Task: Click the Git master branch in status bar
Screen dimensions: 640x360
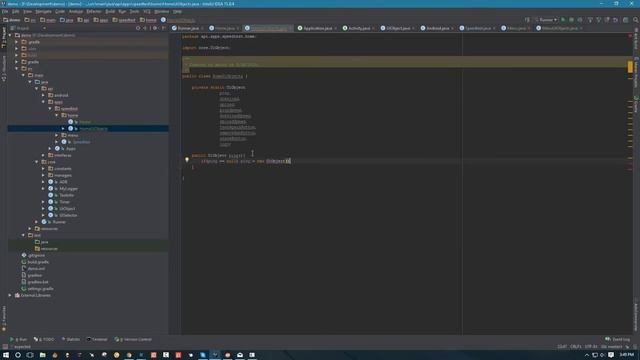Action: [x=611, y=347]
